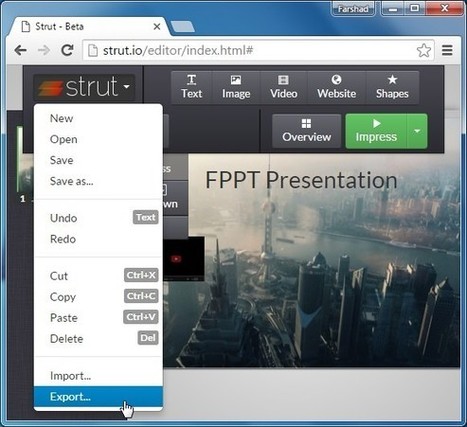467x427 pixels.
Task: Open a new browser tab
Action: [x=182, y=27]
